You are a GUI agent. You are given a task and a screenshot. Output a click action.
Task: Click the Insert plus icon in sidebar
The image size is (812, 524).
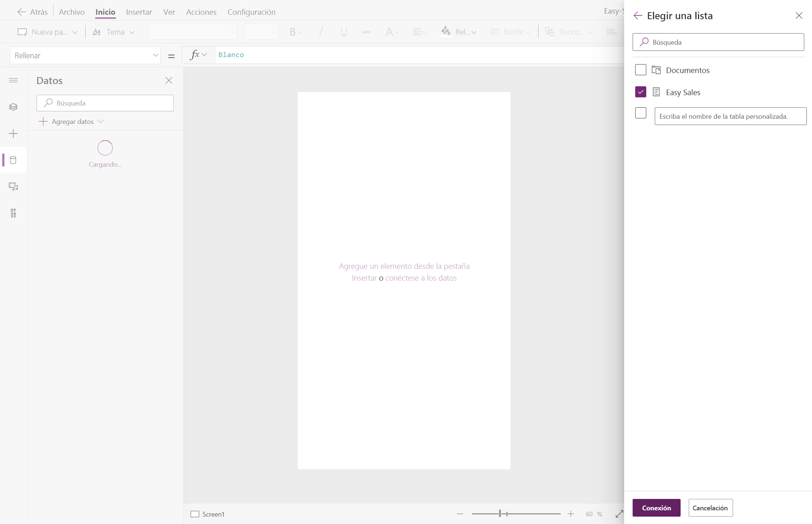click(13, 133)
